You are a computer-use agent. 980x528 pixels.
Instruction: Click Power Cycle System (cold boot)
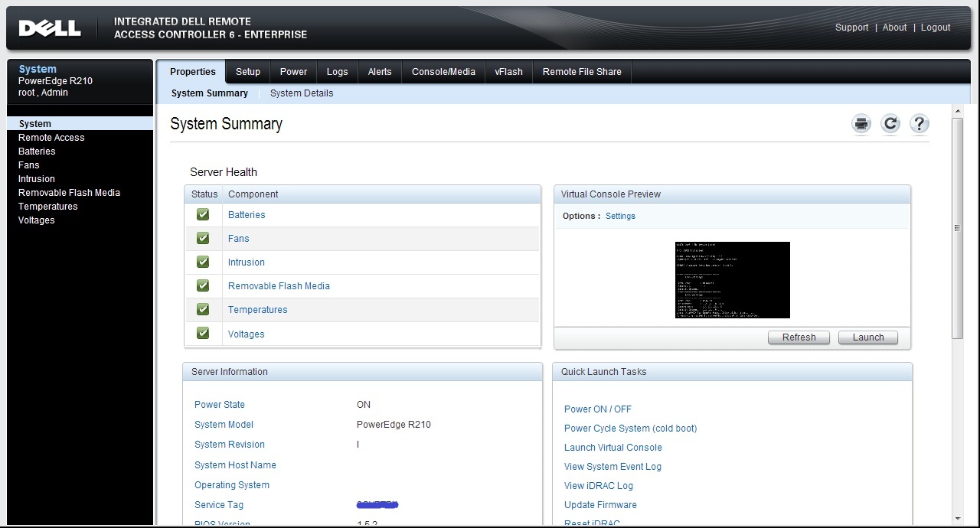631,429
